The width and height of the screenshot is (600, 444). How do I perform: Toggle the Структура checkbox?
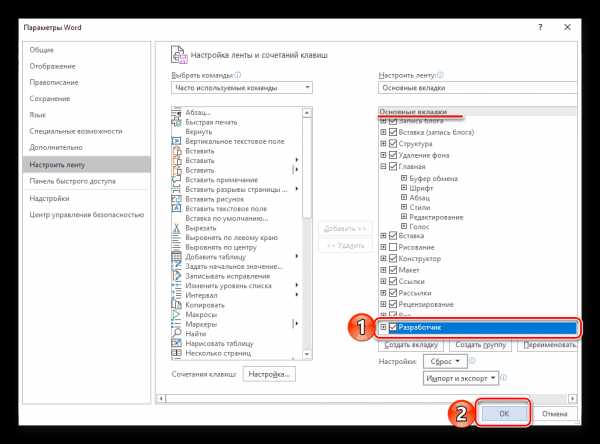coord(393,144)
